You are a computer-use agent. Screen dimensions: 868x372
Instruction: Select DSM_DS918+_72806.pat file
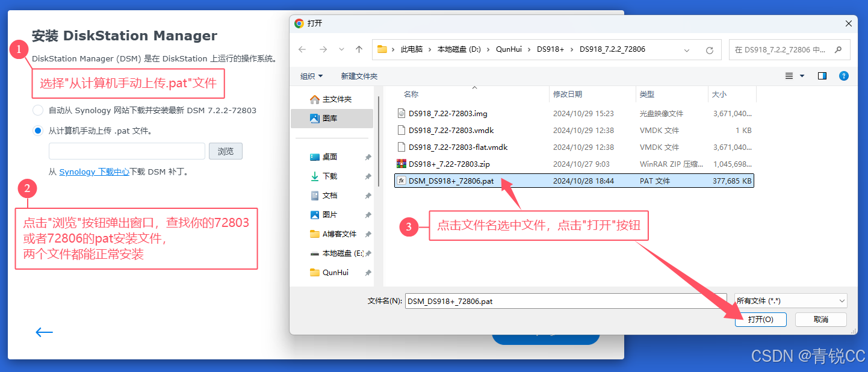pyautogui.click(x=574, y=181)
